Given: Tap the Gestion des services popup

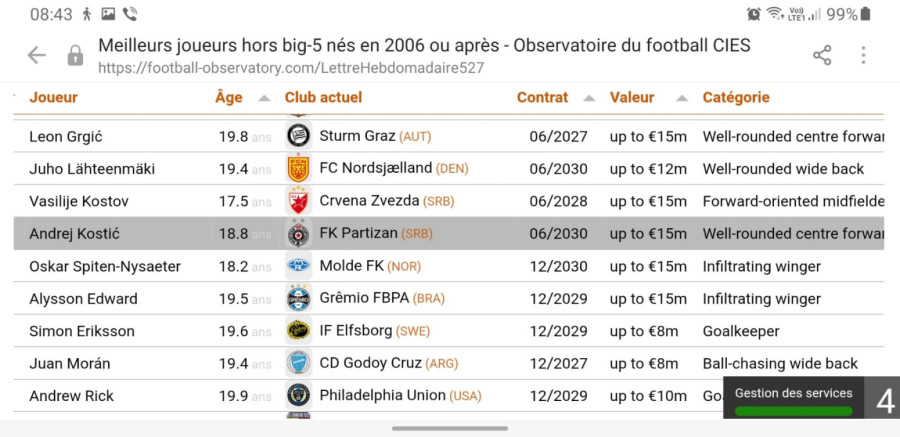Looking at the screenshot, I should (794, 393).
